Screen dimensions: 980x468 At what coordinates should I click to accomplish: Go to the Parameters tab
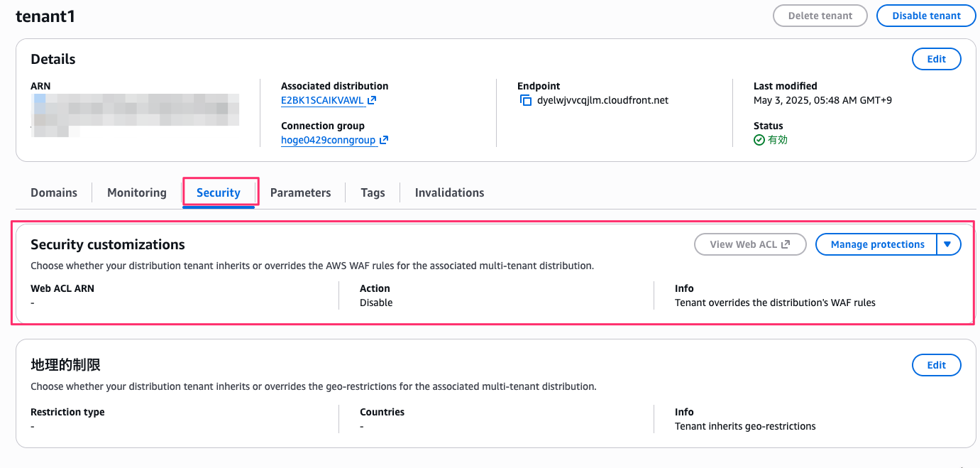coord(300,192)
